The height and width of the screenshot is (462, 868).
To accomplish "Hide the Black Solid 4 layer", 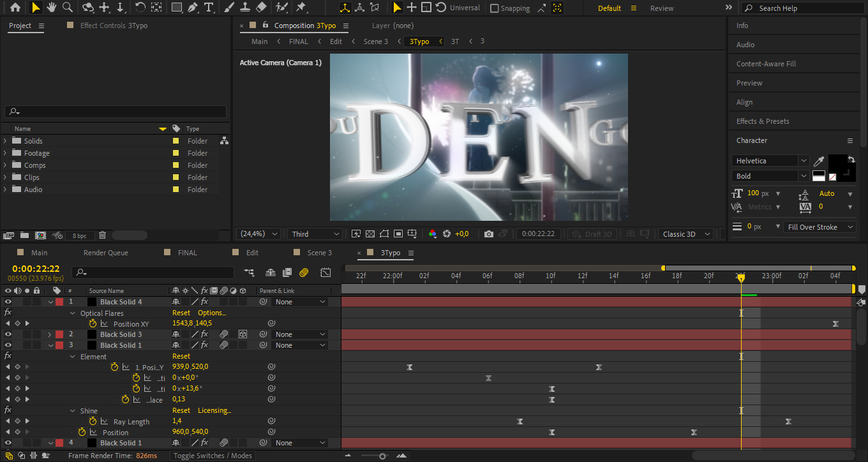I will 8,302.
